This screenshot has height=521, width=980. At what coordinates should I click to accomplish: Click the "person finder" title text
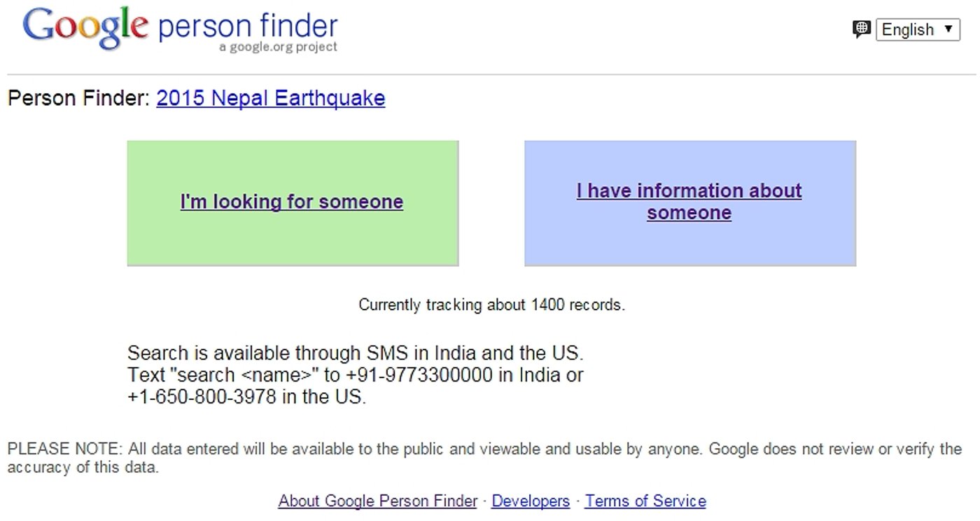click(x=248, y=26)
